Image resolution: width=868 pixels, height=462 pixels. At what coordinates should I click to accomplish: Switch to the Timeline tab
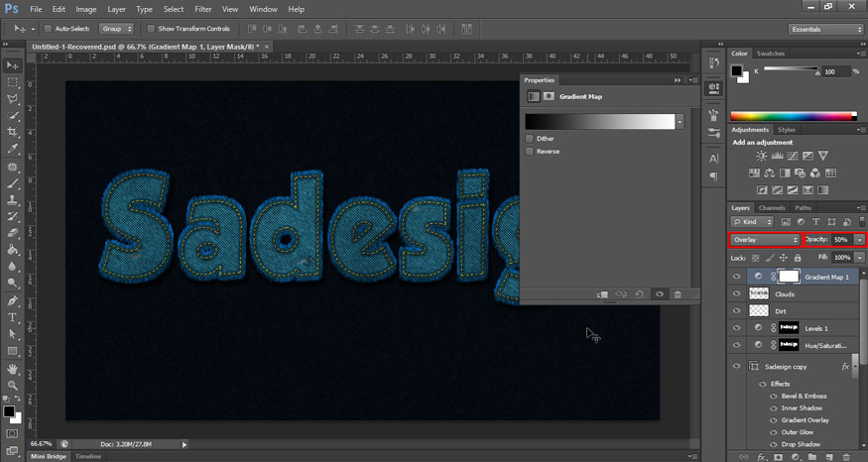(x=88, y=456)
